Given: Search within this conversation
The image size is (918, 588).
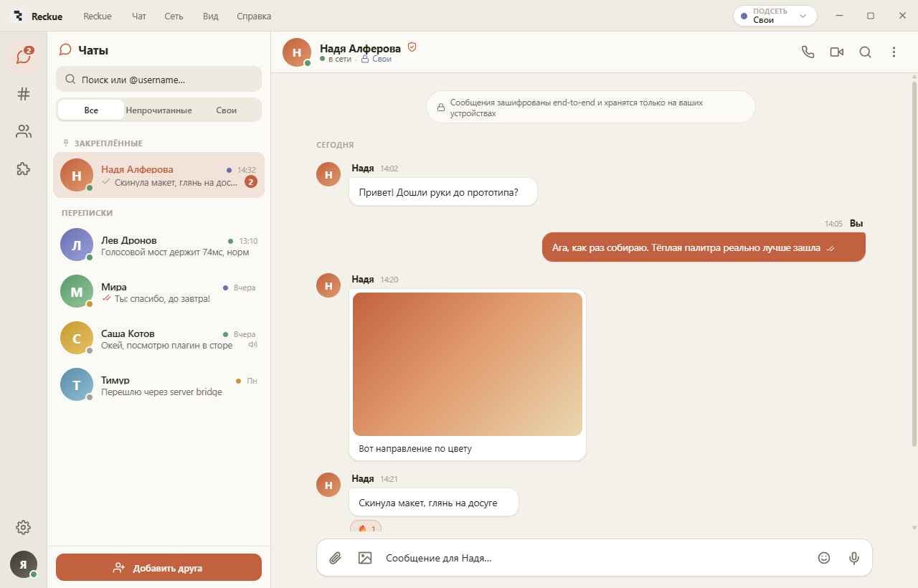Looking at the screenshot, I should coord(865,52).
